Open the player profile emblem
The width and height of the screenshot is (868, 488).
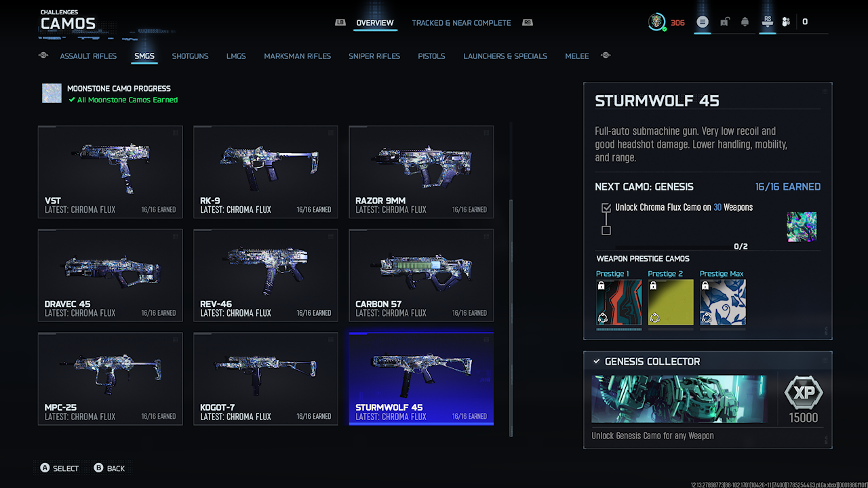[657, 22]
